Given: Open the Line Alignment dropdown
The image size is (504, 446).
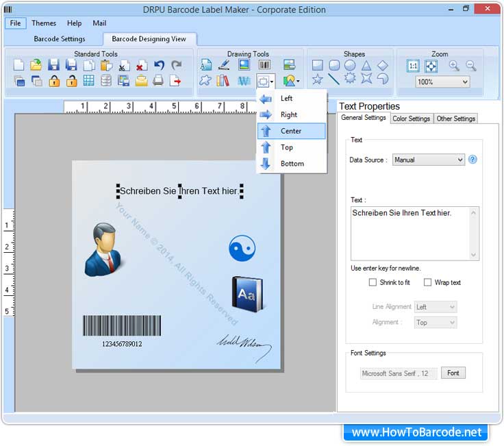Looking at the screenshot, I should pos(436,307).
